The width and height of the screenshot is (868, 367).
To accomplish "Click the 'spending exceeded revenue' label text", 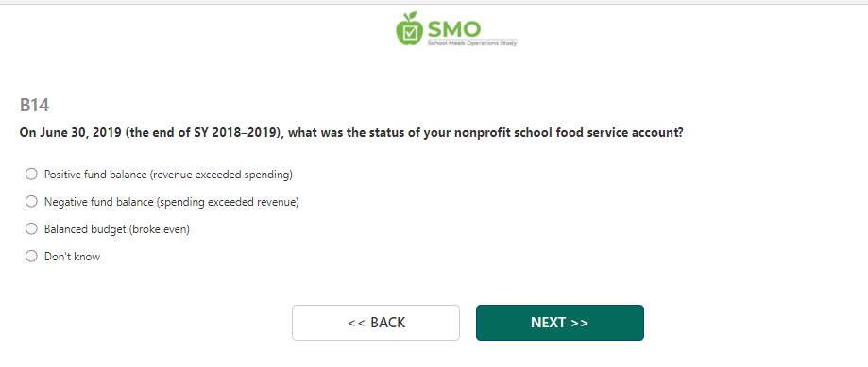I will (x=228, y=202).
